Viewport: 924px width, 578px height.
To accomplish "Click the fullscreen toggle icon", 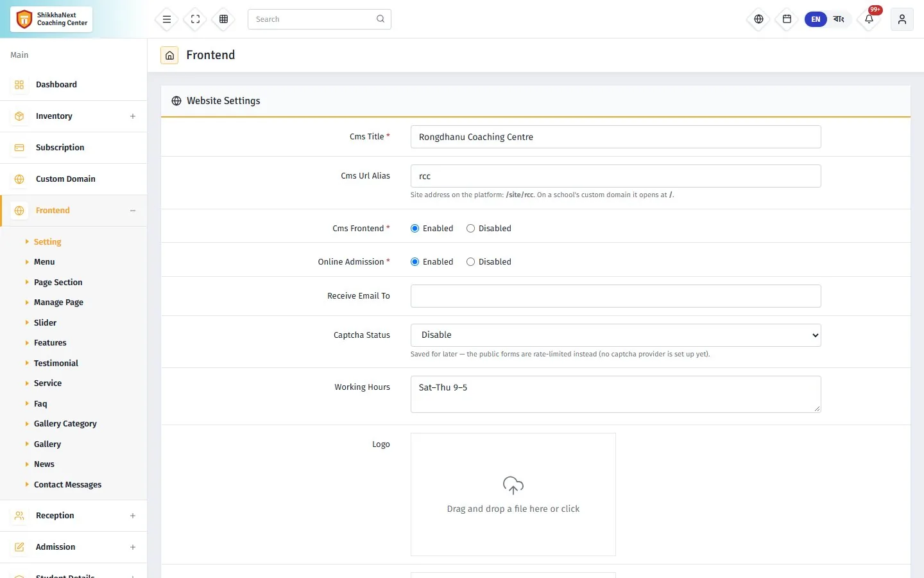I will [196, 19].
